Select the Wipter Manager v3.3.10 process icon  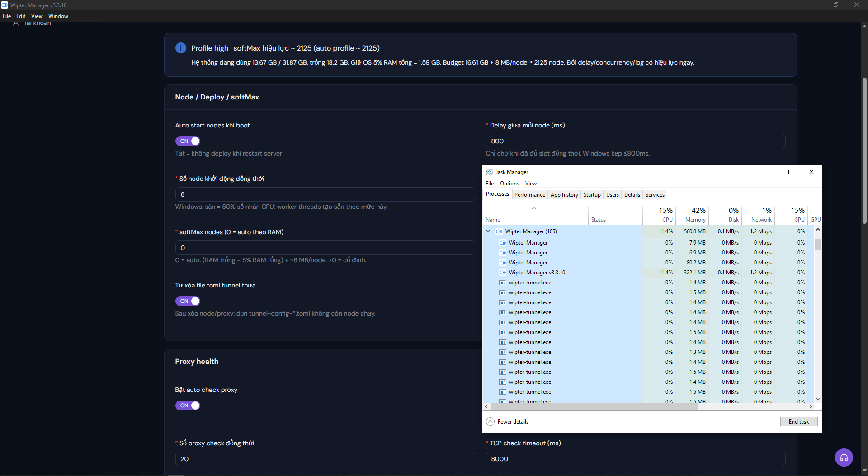502,273
